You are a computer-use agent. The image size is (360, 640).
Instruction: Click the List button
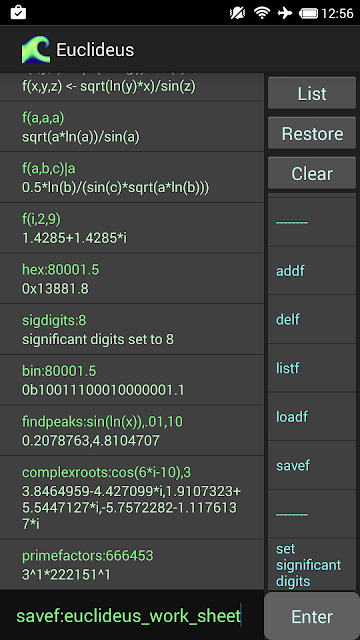click(x=312, y=93)
